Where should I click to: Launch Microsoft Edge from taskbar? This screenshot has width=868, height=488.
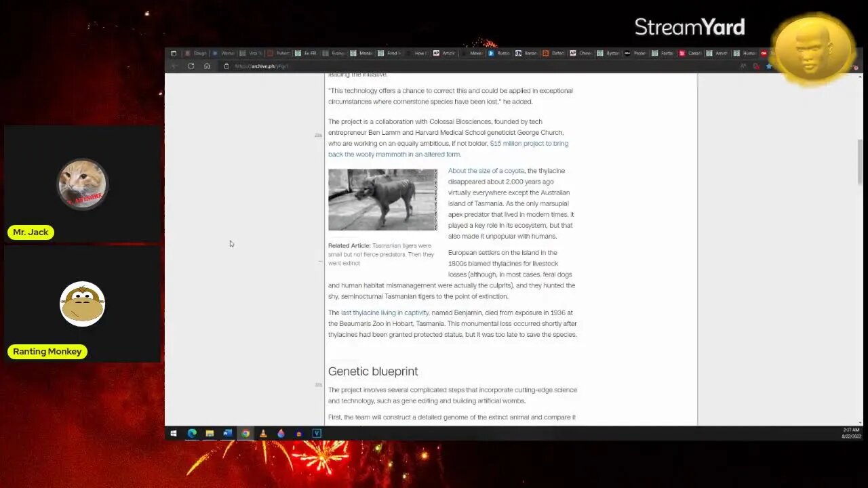point(192,433)
